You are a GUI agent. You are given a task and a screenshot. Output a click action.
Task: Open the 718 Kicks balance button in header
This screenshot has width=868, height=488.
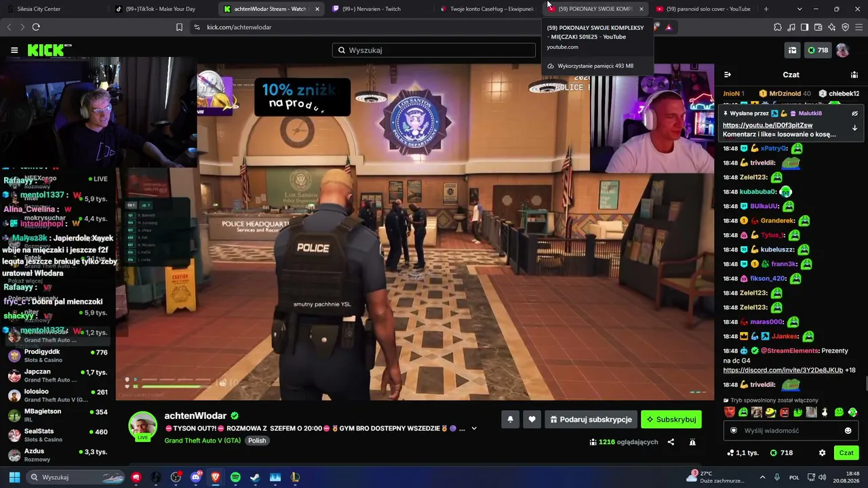pyautogui.click(x=817, y=50)
